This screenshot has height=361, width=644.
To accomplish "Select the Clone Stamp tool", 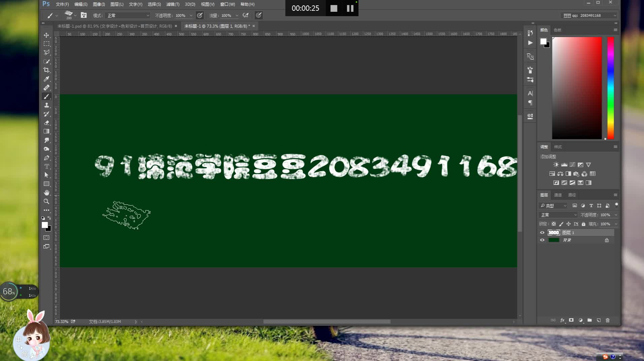I will click(46, 105).
